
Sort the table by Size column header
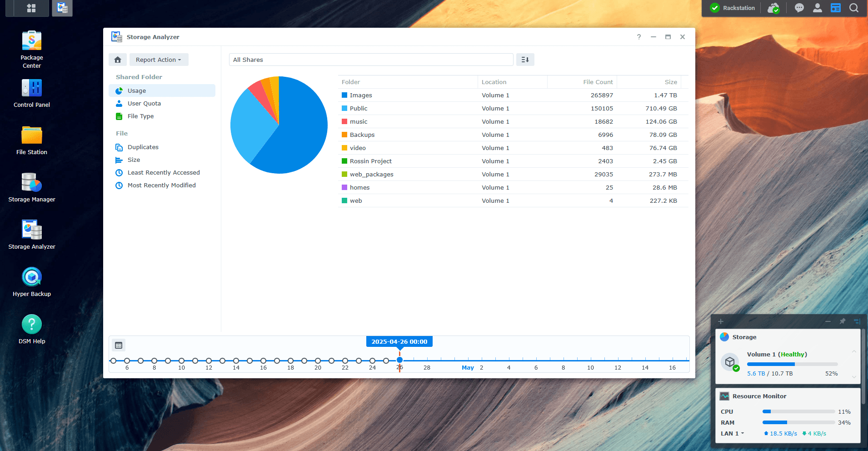pyautogui.click(x=670, y=82)
